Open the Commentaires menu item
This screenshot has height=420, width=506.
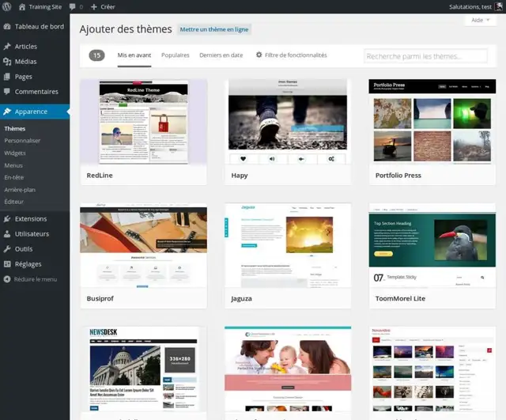(x=35, y=92)
